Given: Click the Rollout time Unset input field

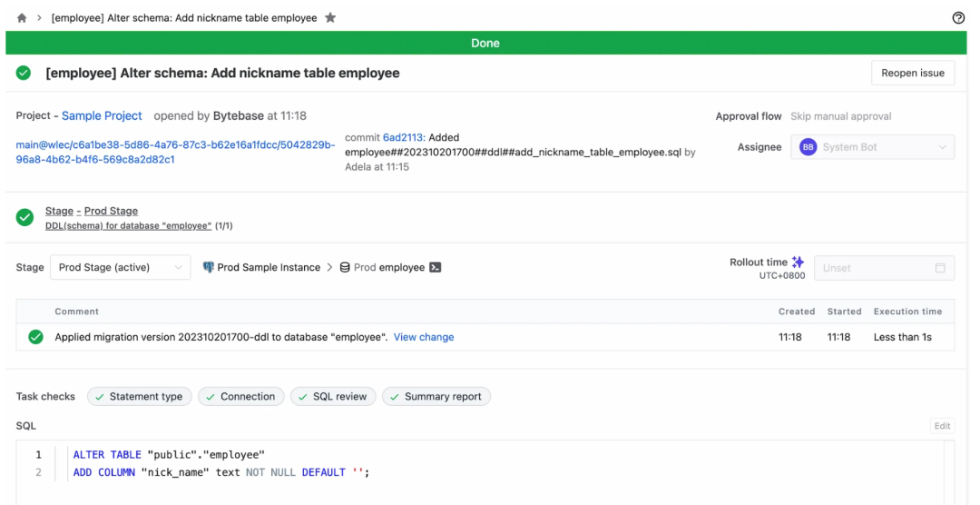Looking at the screenshot, I should pyautogui.click(x=885, y=268).
